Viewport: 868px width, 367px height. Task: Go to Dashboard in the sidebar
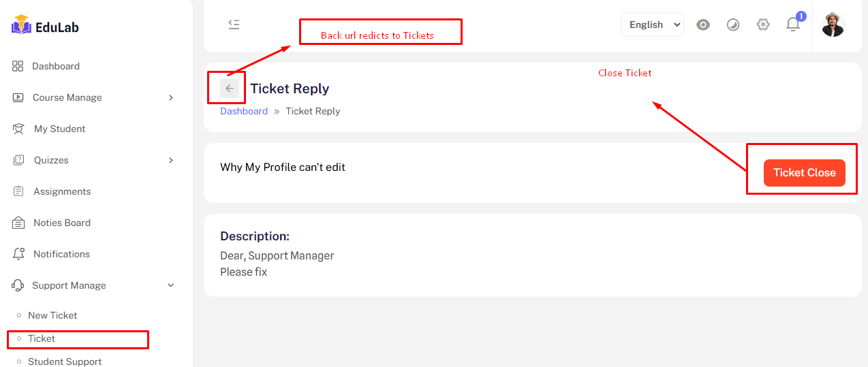click(55, 66)
